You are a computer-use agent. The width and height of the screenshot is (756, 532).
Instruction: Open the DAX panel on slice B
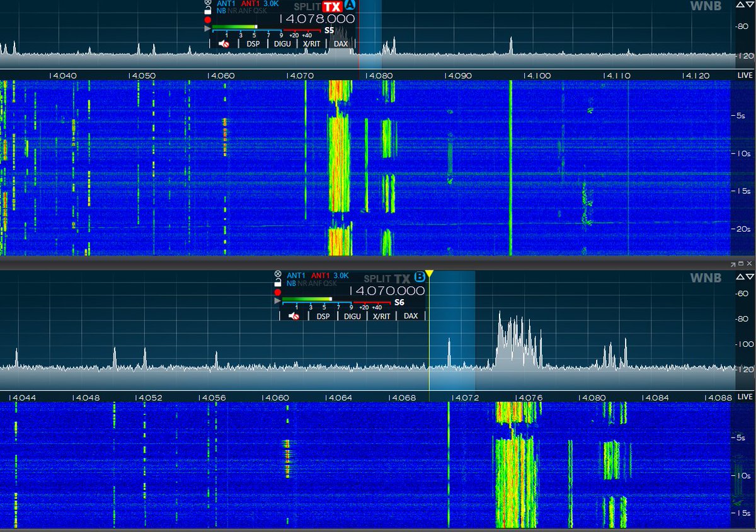411,315
